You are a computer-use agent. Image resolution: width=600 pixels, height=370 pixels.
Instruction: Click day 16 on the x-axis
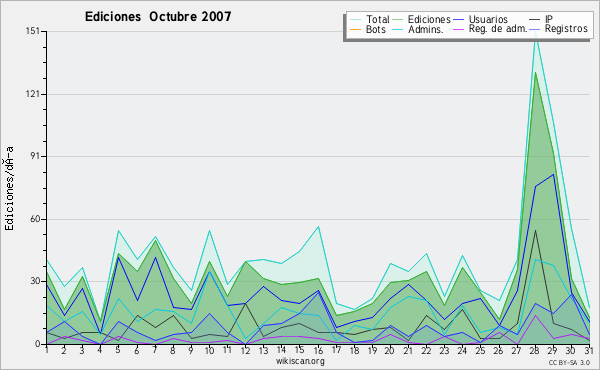coord(318,350)
